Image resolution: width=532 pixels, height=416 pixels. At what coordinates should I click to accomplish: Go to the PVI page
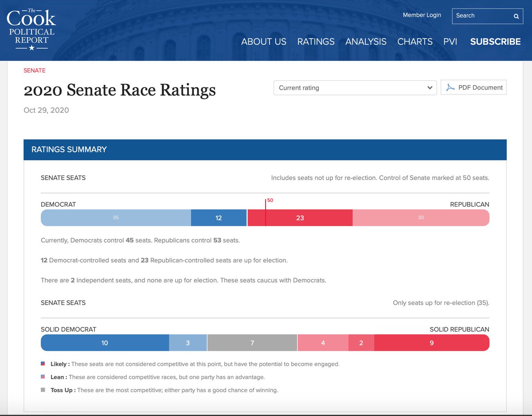click(x=450, y=42)
